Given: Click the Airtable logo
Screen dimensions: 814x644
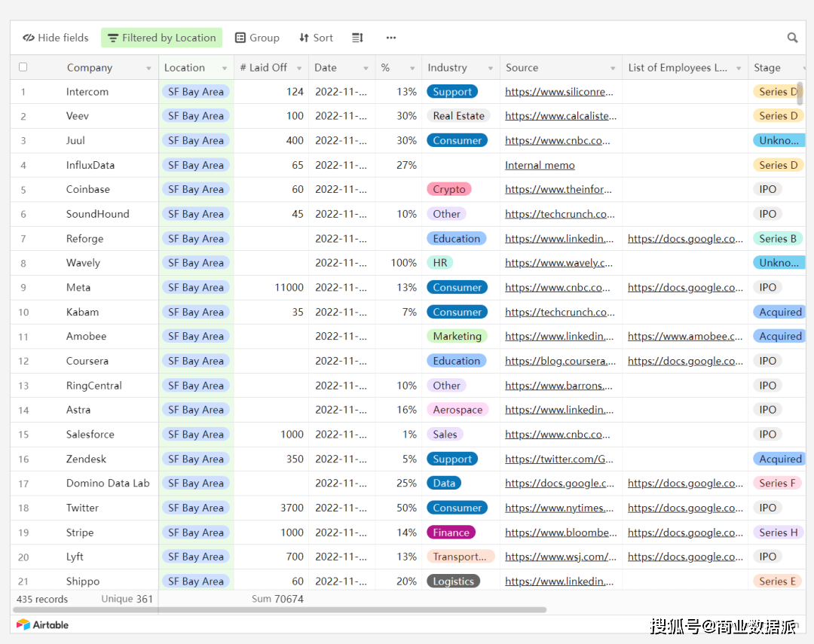Looking at the screenshot, I should 42,625.
